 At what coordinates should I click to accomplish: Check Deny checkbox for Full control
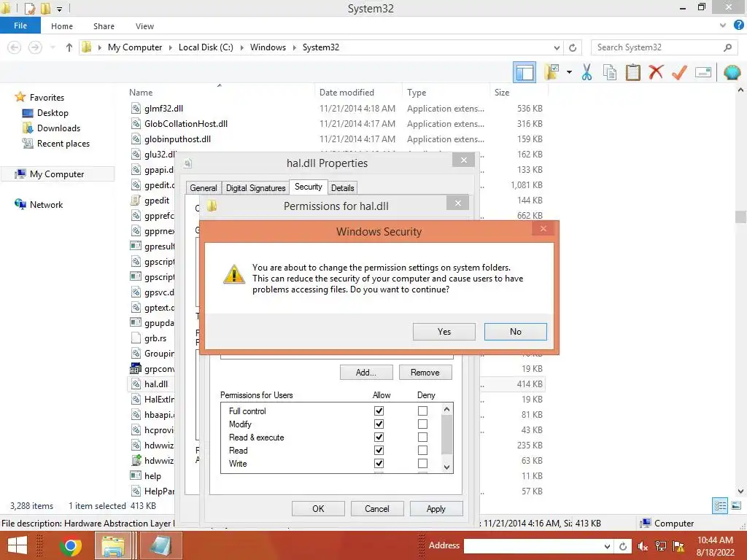coord(422,411)
